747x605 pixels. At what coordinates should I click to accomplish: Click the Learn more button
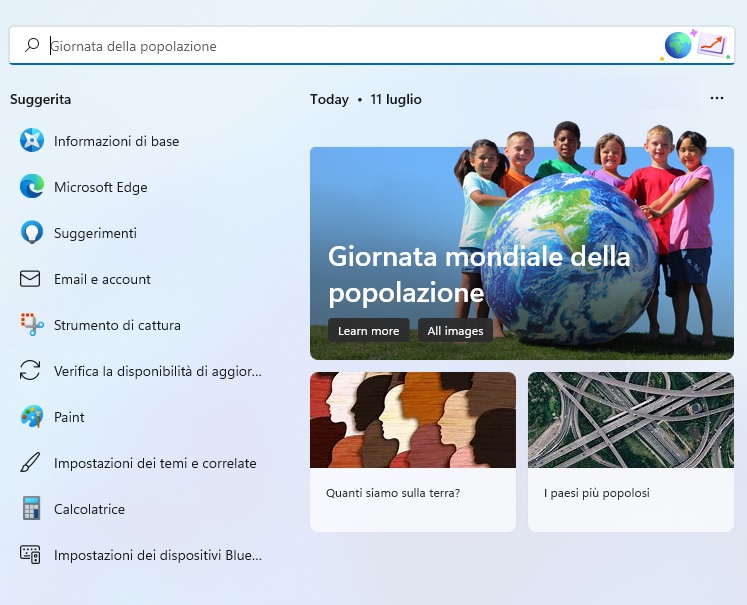[x=368, y=331]
